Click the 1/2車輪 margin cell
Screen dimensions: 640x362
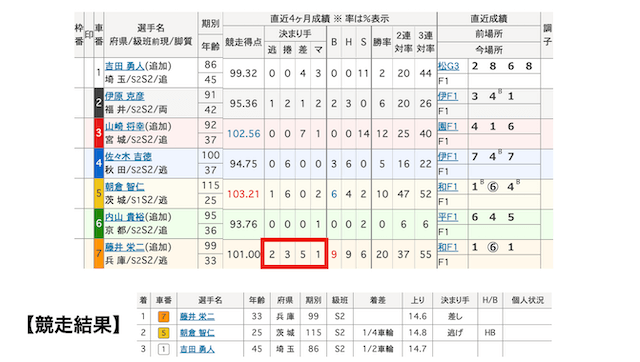point(378,349)
